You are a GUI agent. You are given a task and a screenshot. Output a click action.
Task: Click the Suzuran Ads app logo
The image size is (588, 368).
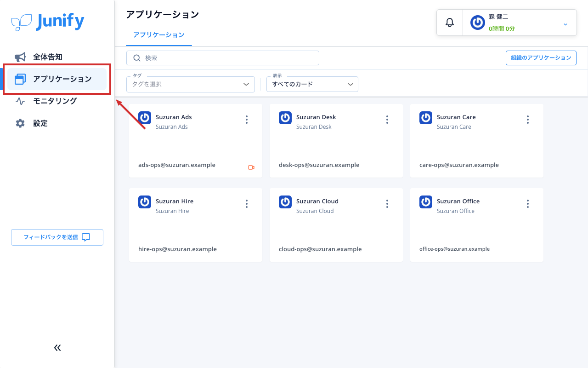pos(145,118)
